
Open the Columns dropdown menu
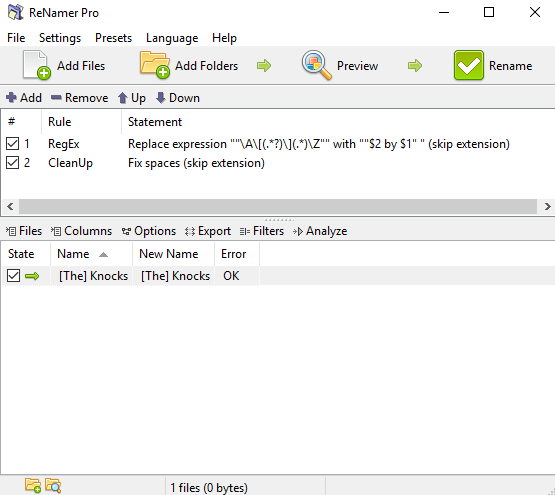(x=81, y=231)
